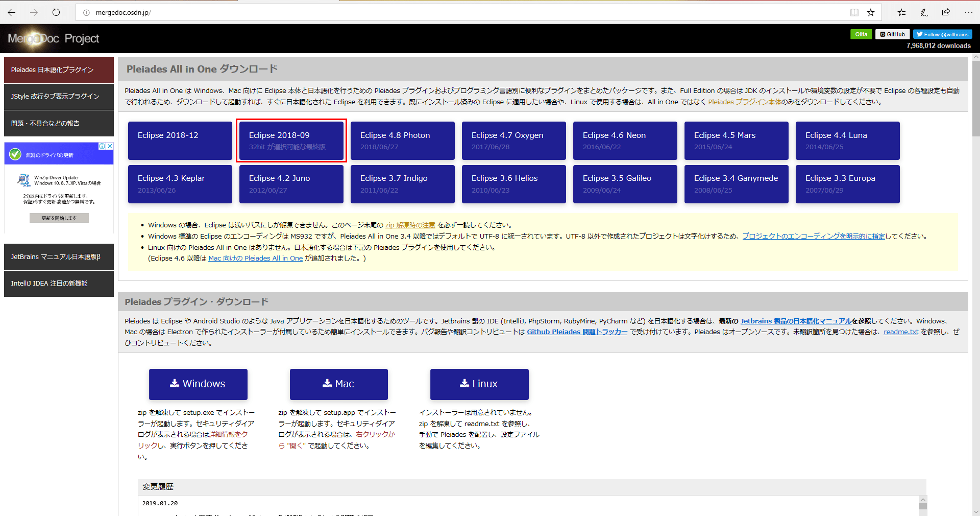Open Github Pleiades 問題トラッカー link
Image resolution: width=980 pixels, height=516 pixels.
(x=577, y=332)
